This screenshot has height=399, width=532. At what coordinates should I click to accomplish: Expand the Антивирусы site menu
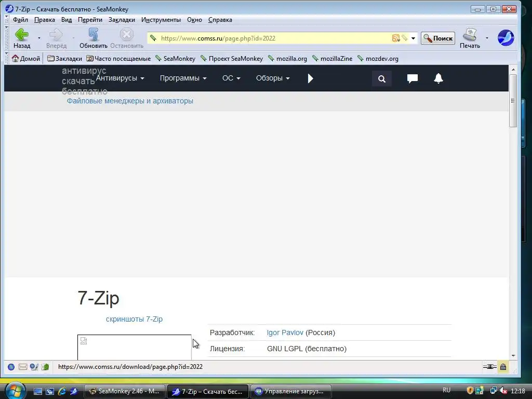120,78
